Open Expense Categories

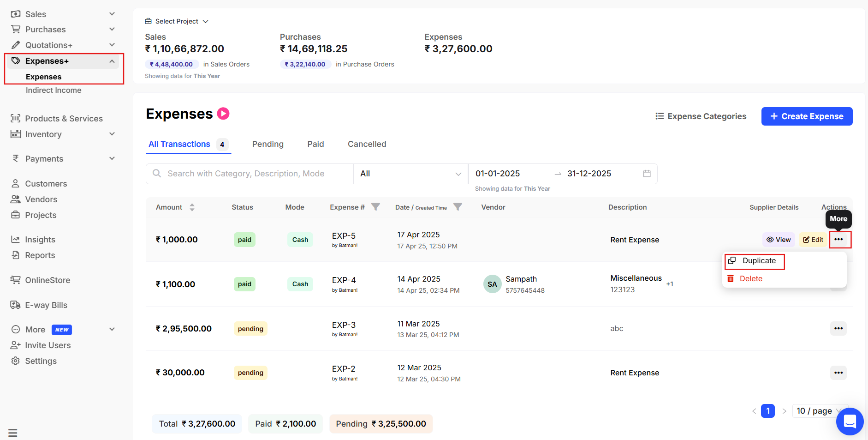pyautogui.click(x=701, y=116)
